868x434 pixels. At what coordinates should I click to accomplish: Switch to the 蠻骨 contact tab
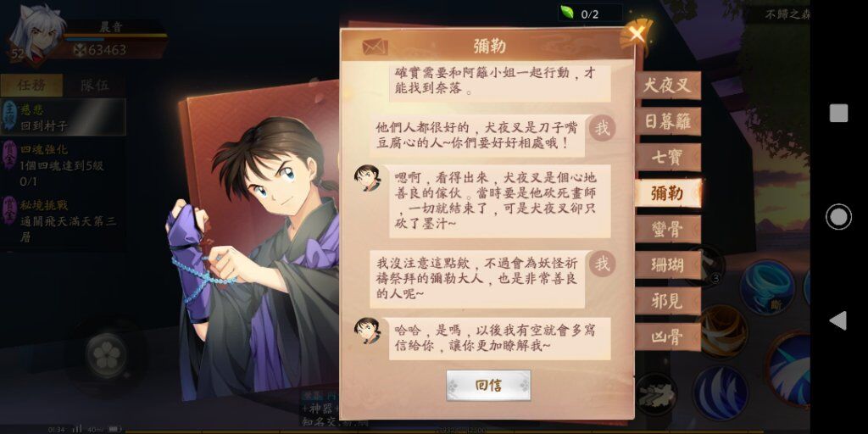(x=668, y=230)
